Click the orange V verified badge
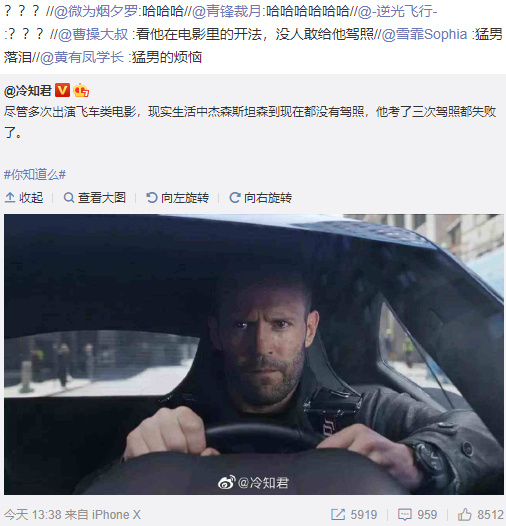The height and width of the screenshot is (526, 506). (x=62, y=90)
